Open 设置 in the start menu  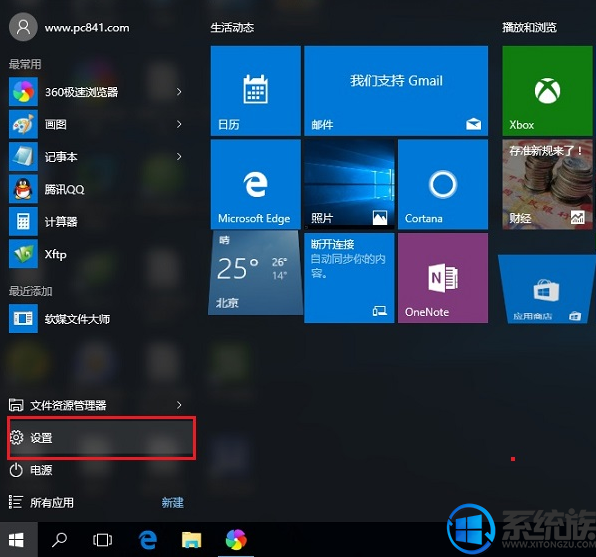pos(101,438)
